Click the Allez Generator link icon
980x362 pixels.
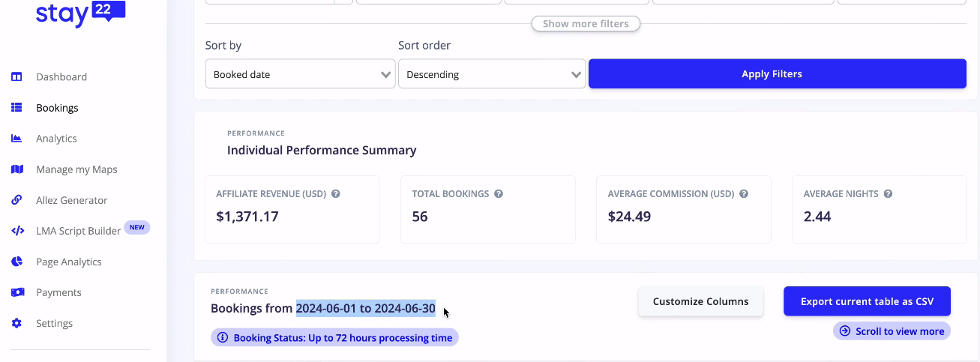(16, 200)
